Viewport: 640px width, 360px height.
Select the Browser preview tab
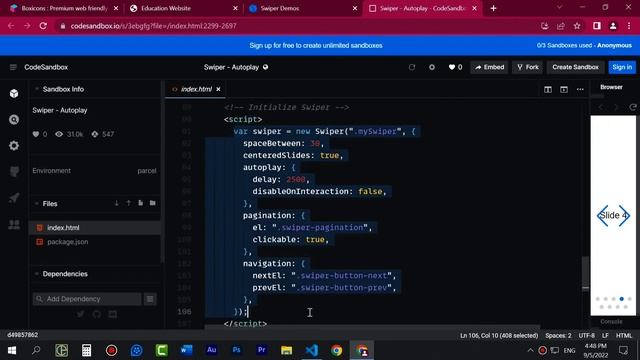coord(611,87)
